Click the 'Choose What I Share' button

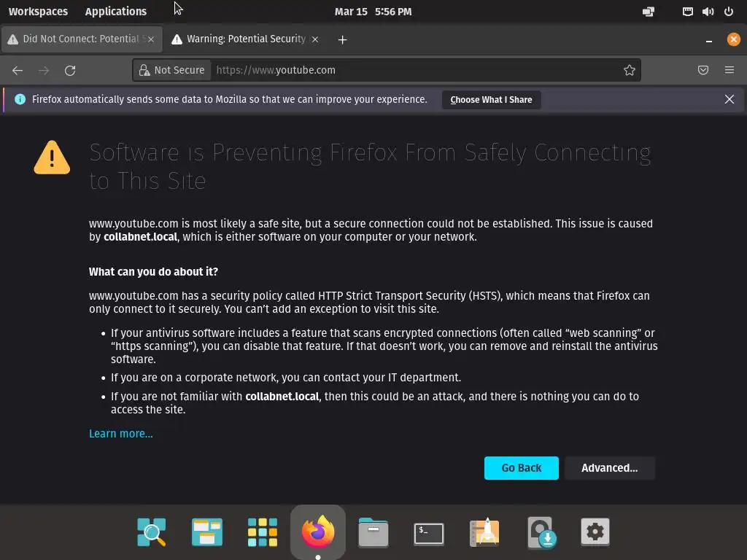[x=491, y=99]
